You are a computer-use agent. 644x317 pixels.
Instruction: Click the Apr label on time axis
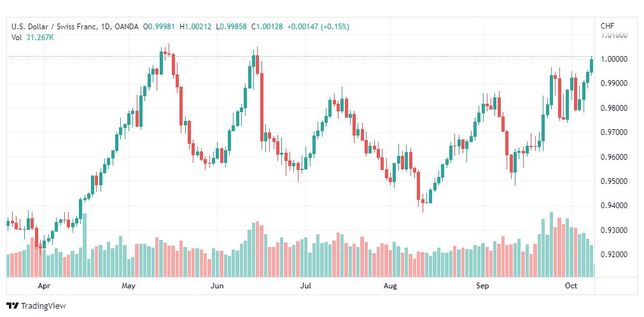[x=43, y=286]
